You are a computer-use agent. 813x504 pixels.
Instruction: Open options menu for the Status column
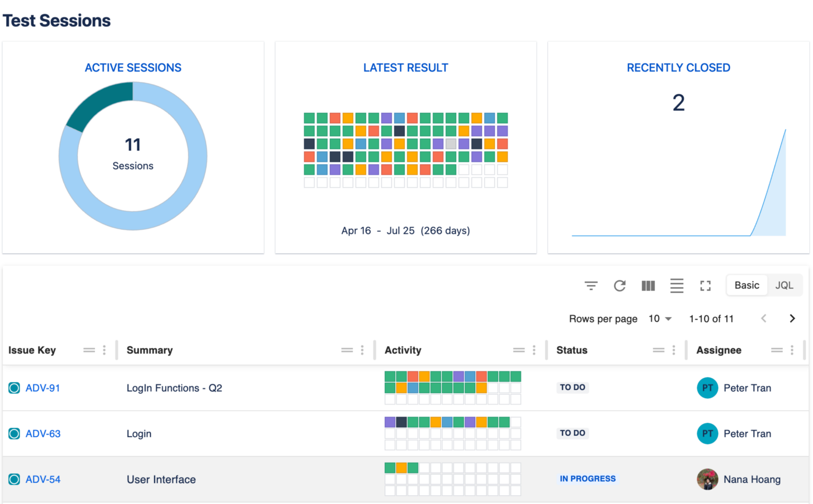pos(673,350)
